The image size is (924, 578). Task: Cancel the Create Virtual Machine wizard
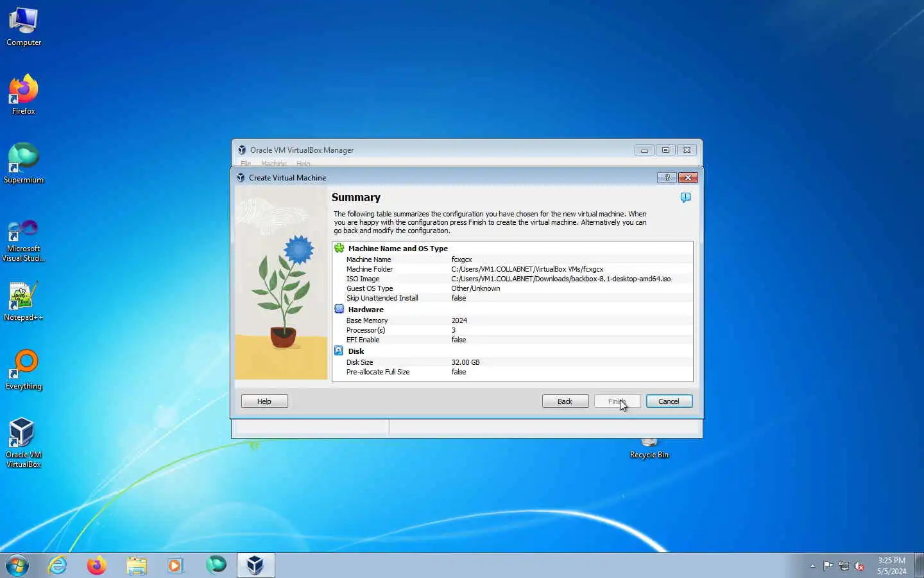click(669, 401)
